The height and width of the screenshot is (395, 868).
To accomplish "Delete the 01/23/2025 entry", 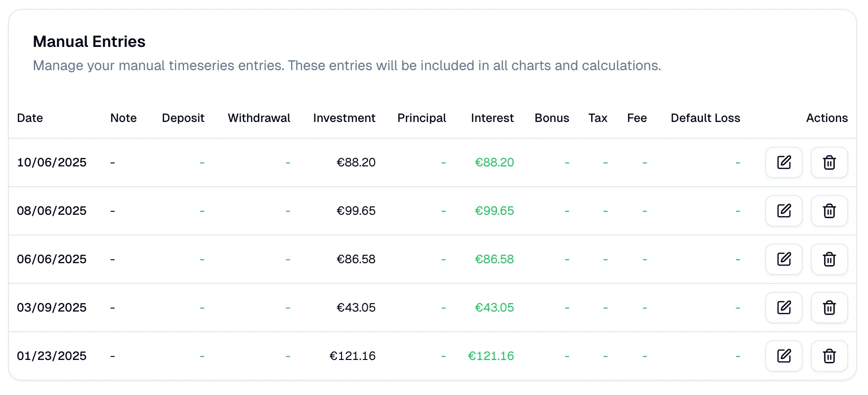I will [x=829, y=355].
